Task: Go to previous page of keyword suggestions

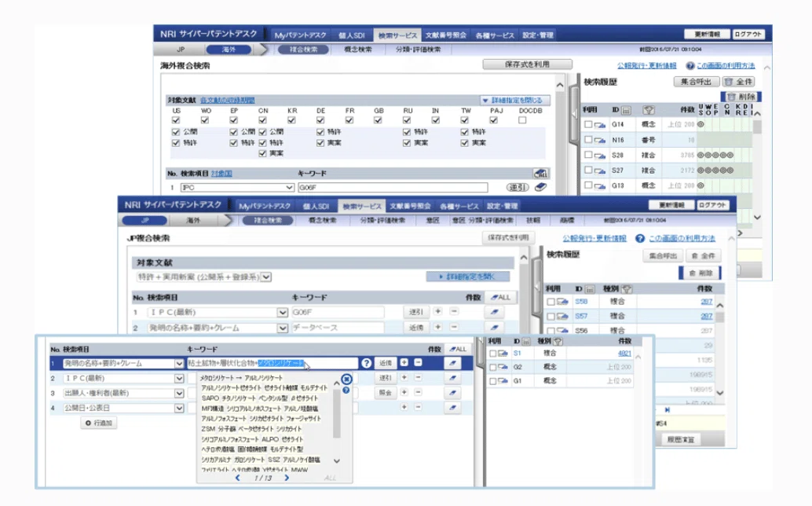Action: [x=238, y=478]
